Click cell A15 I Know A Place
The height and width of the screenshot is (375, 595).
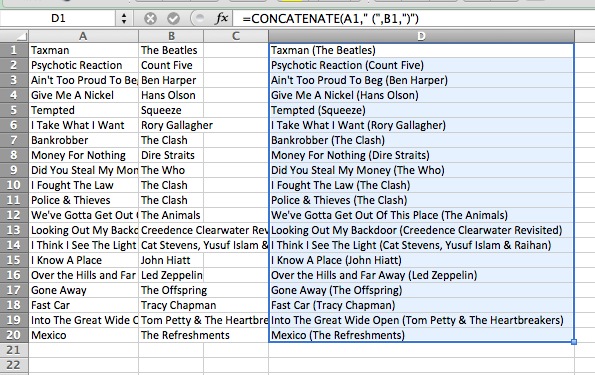83,260
